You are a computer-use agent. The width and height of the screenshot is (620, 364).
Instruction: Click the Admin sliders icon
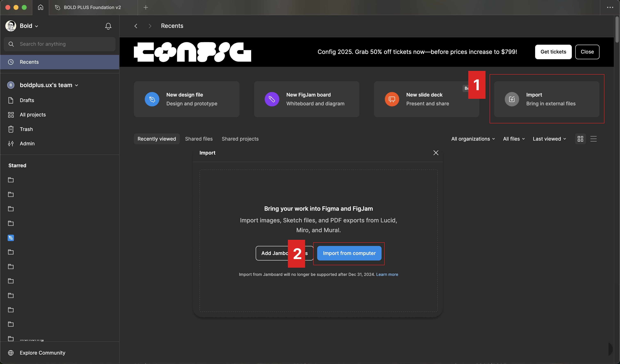tap(11, 143)
